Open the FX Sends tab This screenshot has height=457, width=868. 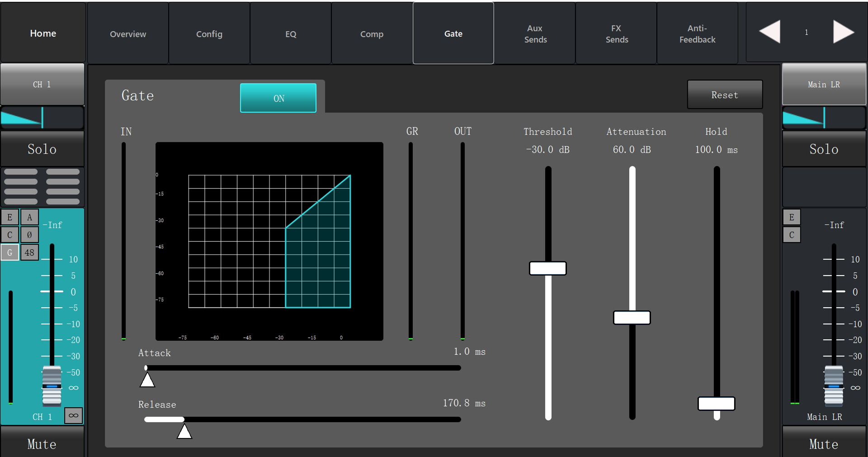click(616, 33)
